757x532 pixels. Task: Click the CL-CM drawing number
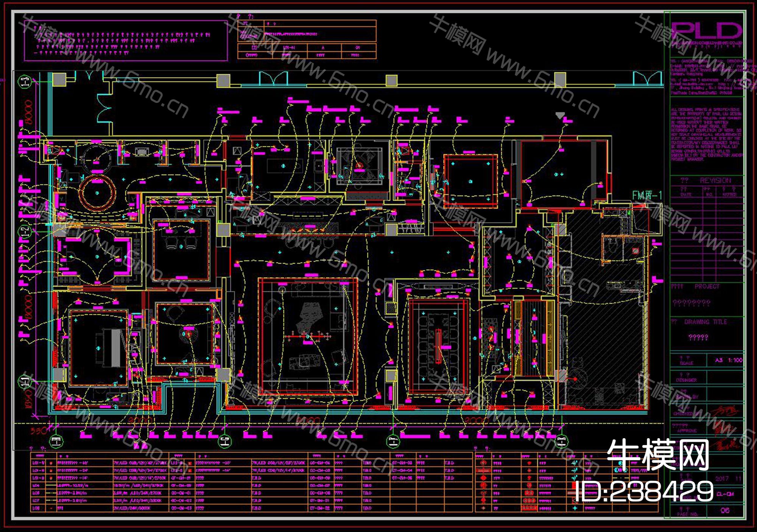pyautogui.click(x=725, y=494)
